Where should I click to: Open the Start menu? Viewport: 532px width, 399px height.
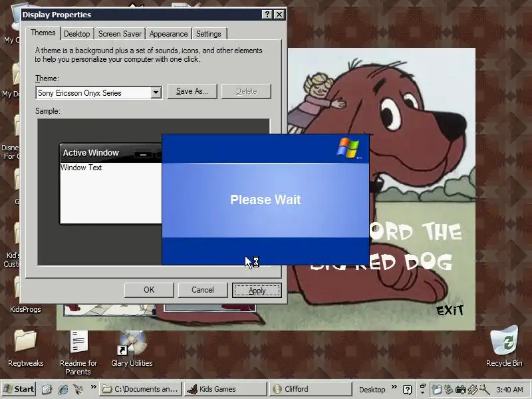19,389
